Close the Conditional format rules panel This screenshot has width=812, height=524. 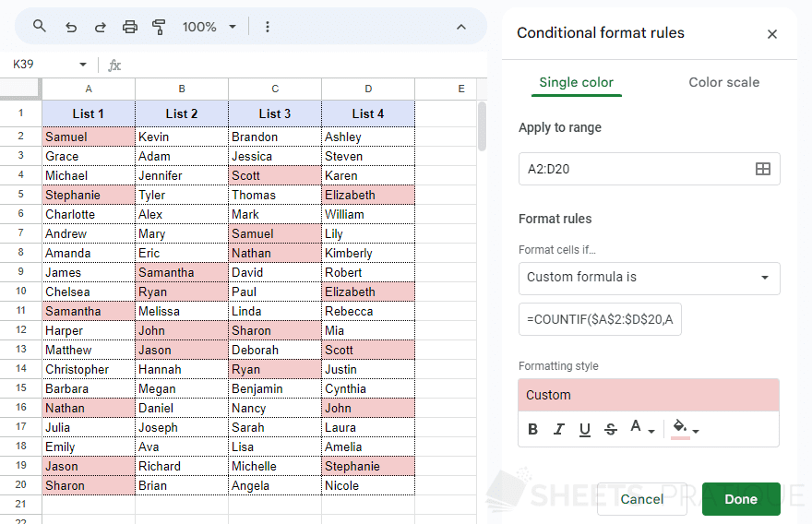click(x=772, y=34)
